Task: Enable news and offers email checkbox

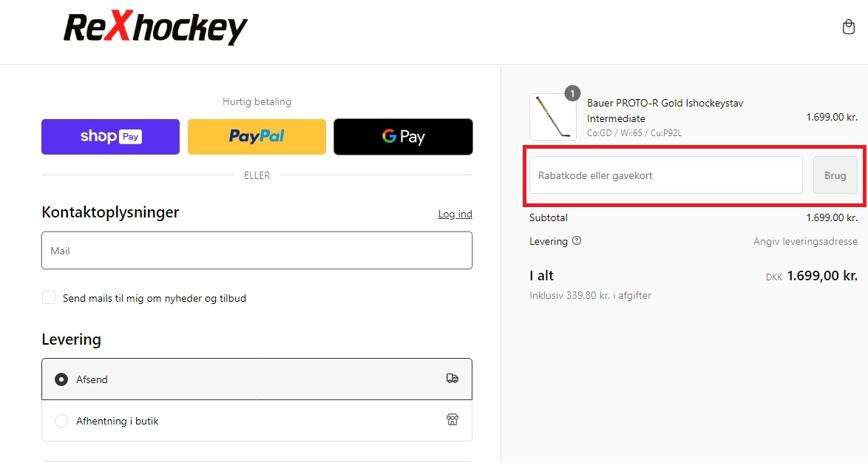Action: [49, 297]
